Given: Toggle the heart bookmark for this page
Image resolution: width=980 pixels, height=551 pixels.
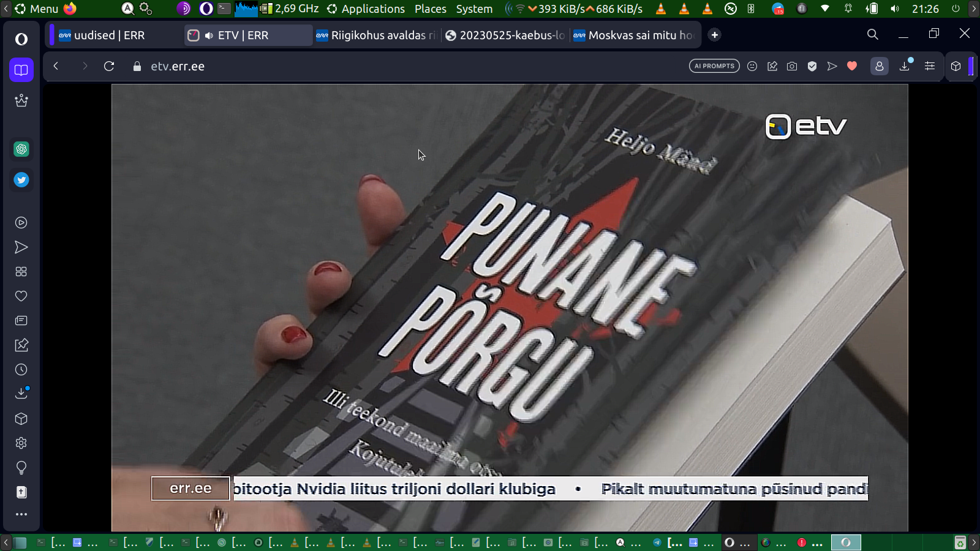Looking at the screenshot, I should (x=852, y=66).
